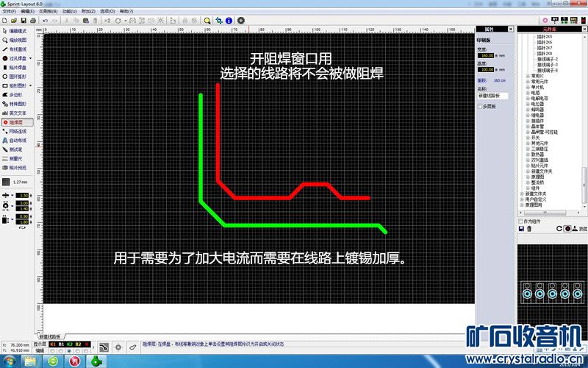Select the 圆环弧形 circle tool
The image size is (588, 368).
[15, 77]
